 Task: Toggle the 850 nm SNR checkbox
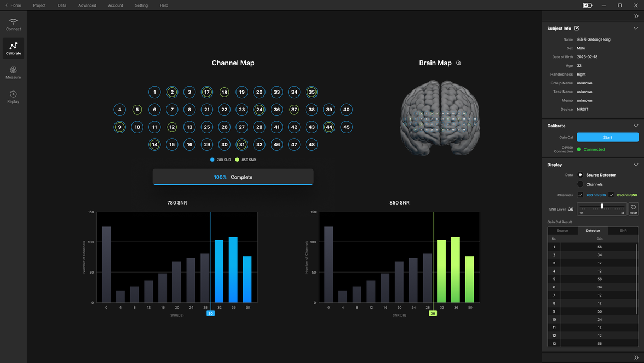[x=611, y=195]
